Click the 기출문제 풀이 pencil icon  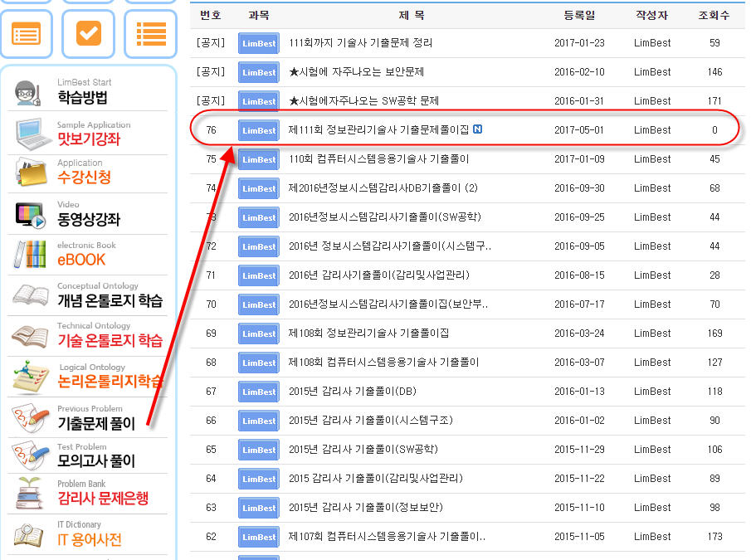click(x=31, y=417)
